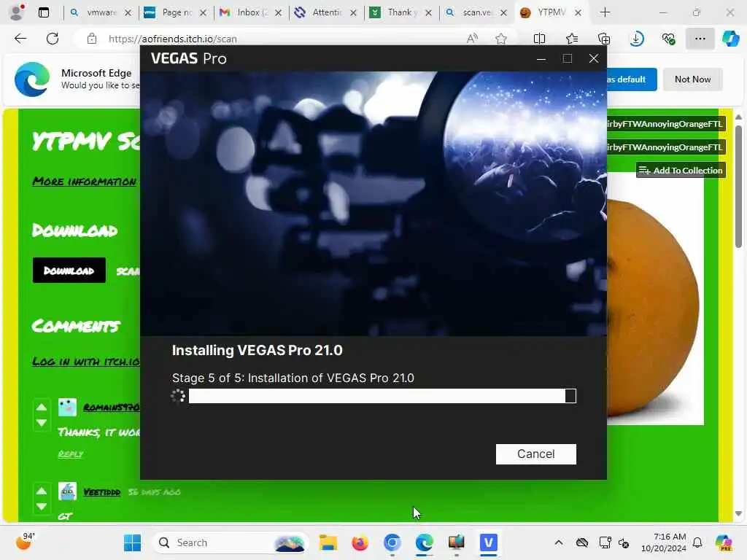747x560 pixels.
Task: Switch to the vmware search tab
Action: [x=101, y=12]
